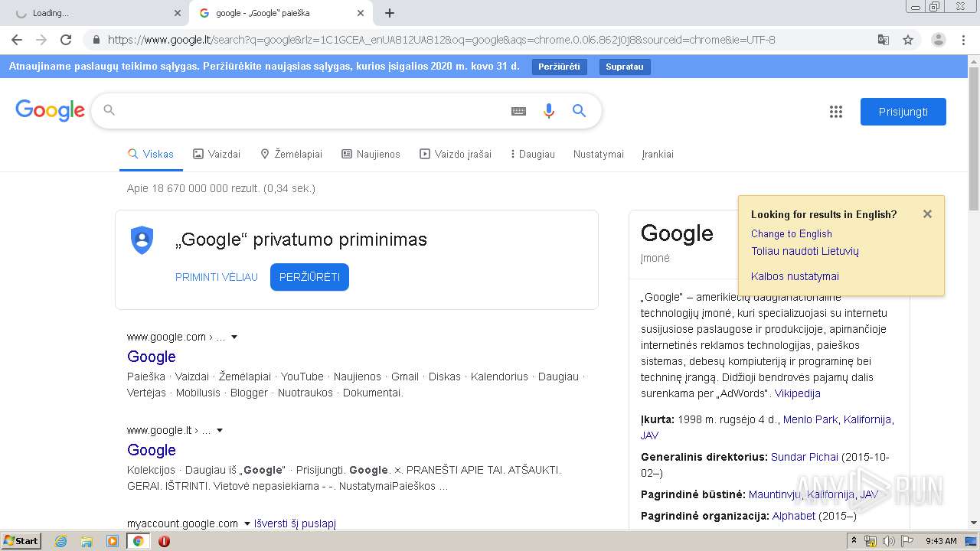Open google.lt Google result title
This screenshot has height=551, width=980.
pyautogui.click(x=152, y=450)
